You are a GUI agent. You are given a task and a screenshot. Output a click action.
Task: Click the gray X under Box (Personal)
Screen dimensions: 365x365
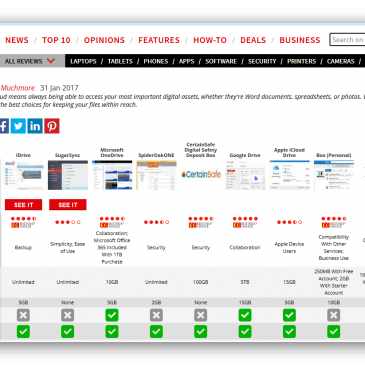[334, 315]
